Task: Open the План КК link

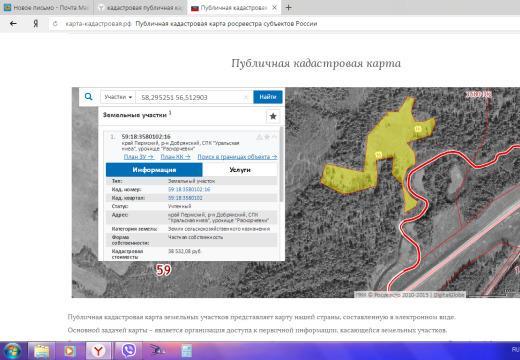Action: click(x=175, y=157)
